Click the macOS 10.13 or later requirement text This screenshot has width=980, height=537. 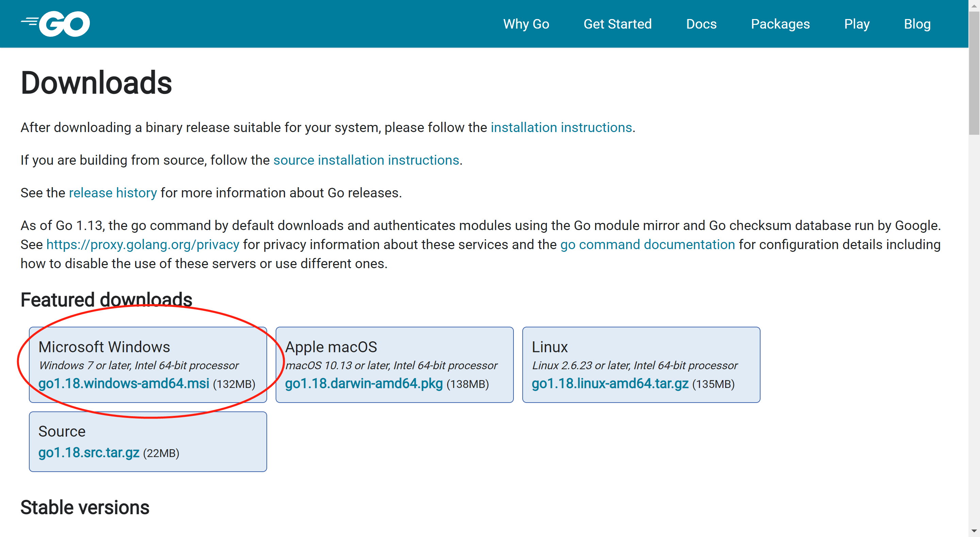pyautogui.click(x=391, y=365)
